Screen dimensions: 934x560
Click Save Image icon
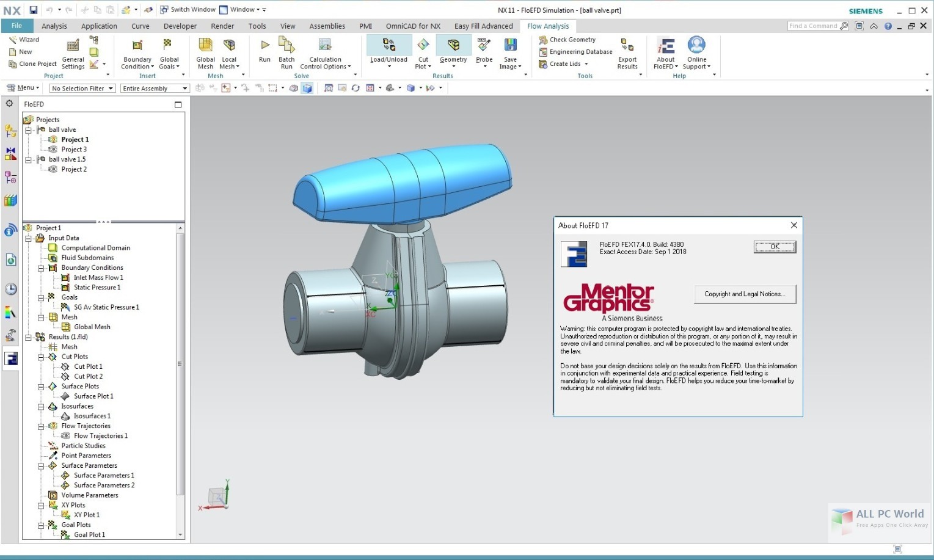point(510,45)
